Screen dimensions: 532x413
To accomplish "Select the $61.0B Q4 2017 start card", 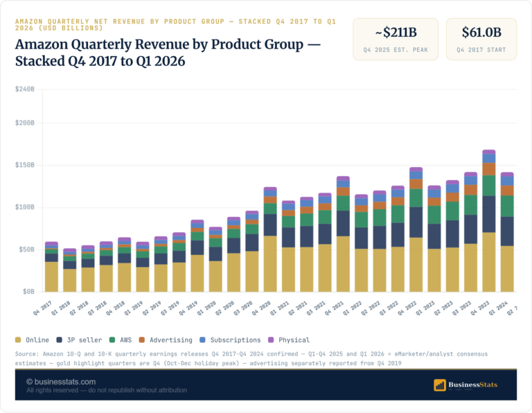I will (481, 39).
